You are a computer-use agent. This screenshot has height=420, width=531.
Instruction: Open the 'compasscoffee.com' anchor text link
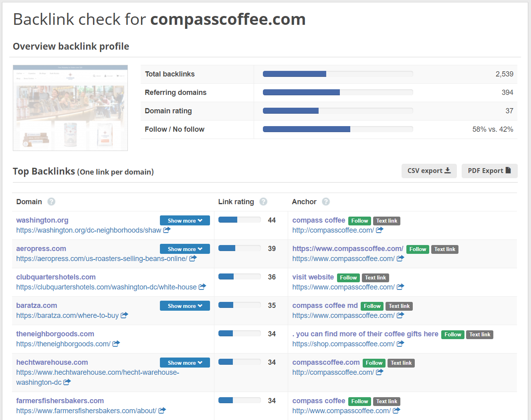click(x=326, y=362)
